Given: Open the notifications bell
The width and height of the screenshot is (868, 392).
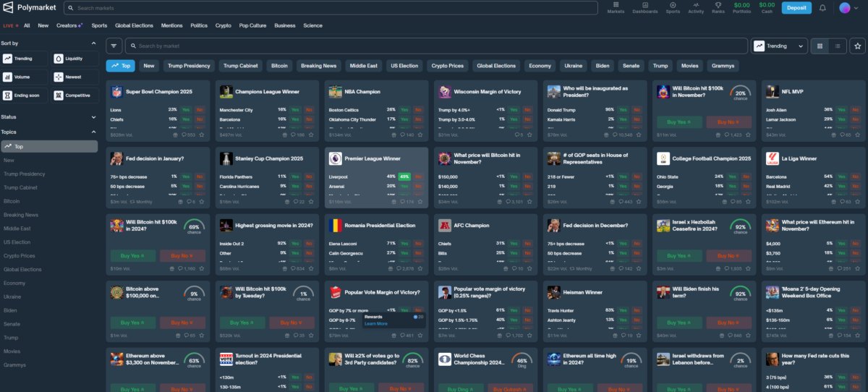Looking at the screenshot, I should [822, 8].
